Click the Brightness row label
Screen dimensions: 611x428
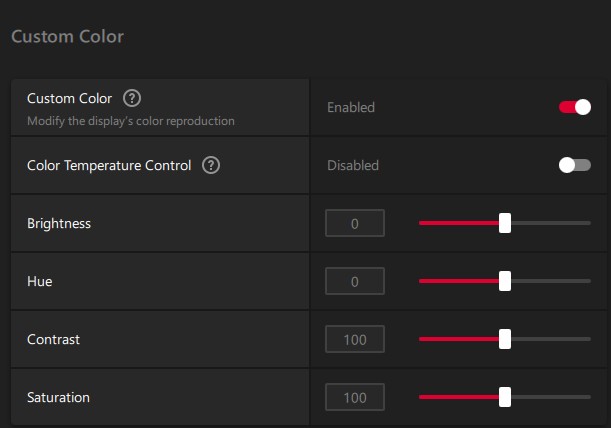point(59,223)
